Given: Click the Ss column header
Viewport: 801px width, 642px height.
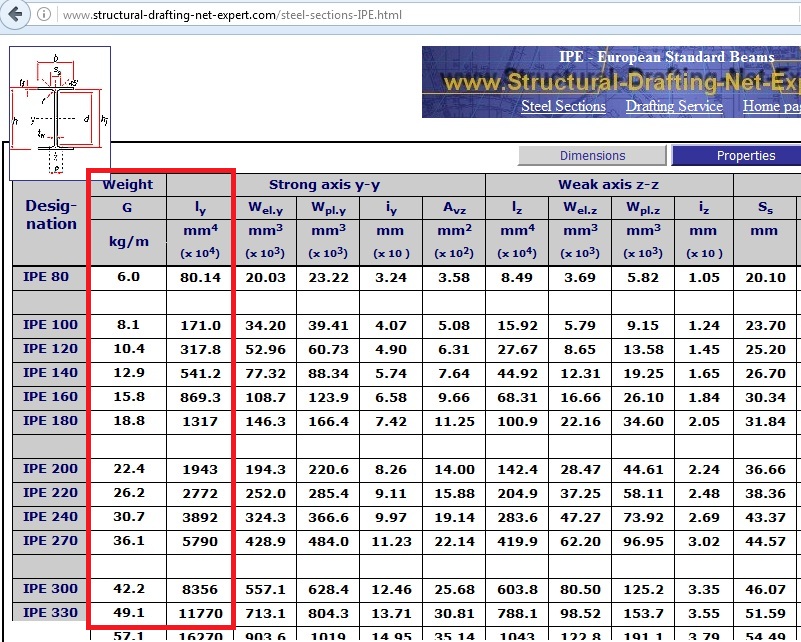Looking at the screenshot, I should click(763, 207).
